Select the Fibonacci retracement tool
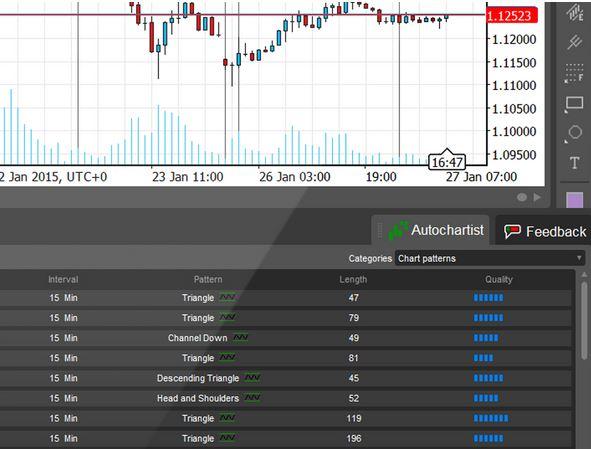This screenshot has width=591, height=449. pos(574,73)
